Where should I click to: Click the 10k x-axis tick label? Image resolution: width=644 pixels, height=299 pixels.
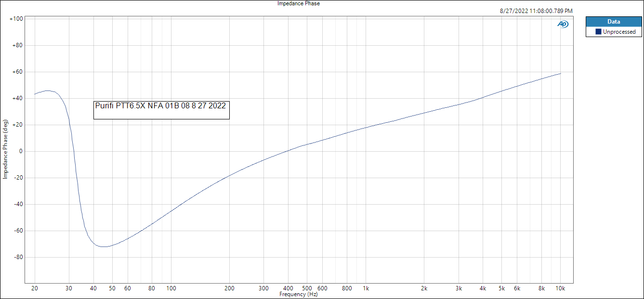[x=560, y=288]
